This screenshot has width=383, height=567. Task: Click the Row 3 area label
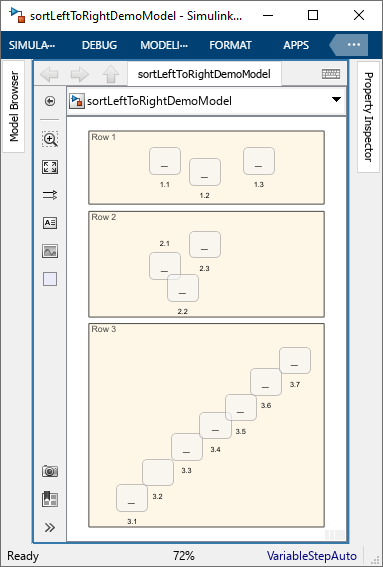(103, 329)
